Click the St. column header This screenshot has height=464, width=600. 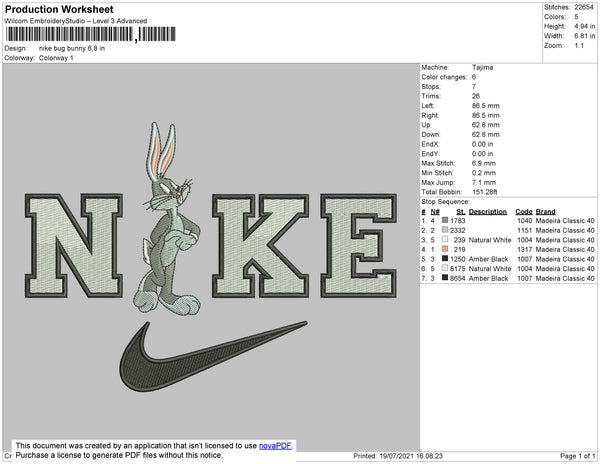460,212
